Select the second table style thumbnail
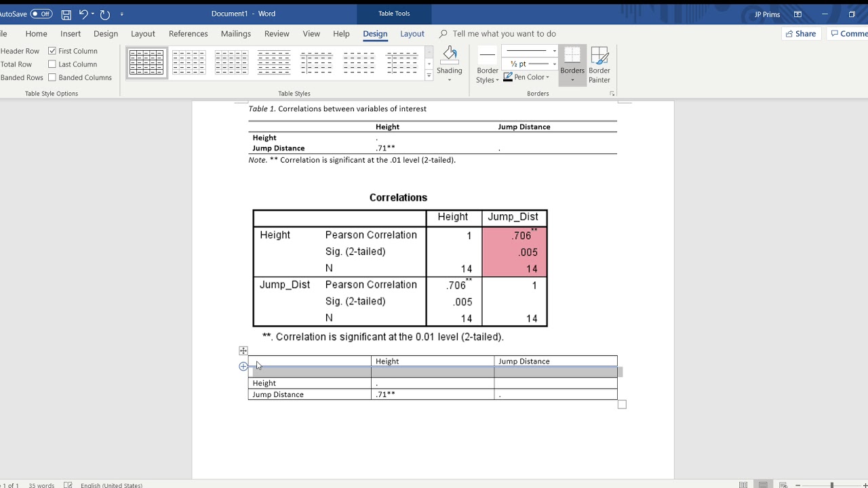The image size is (868, 488). click(x=189, y=63)
